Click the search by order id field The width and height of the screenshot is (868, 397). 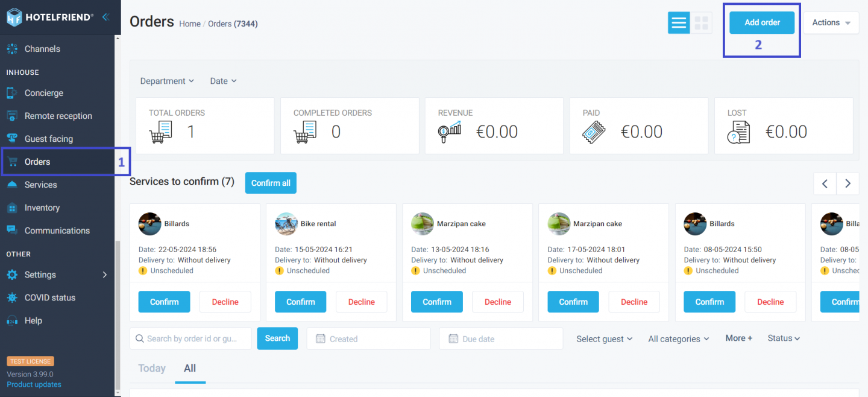pos(190,338)
